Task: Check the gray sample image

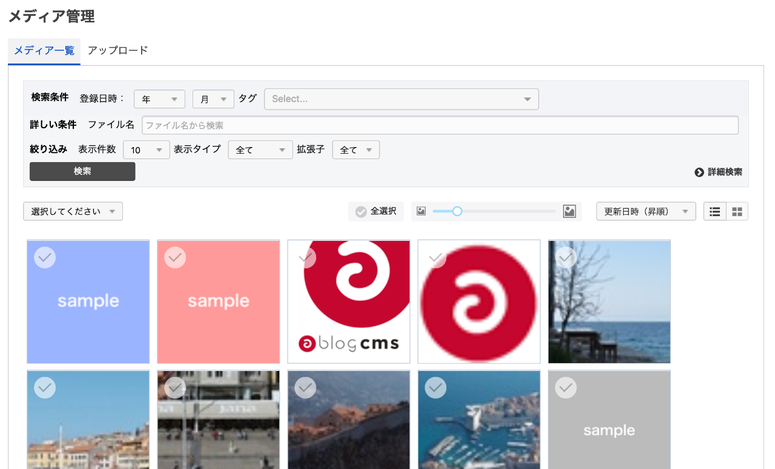Action: tap(566, 387)
